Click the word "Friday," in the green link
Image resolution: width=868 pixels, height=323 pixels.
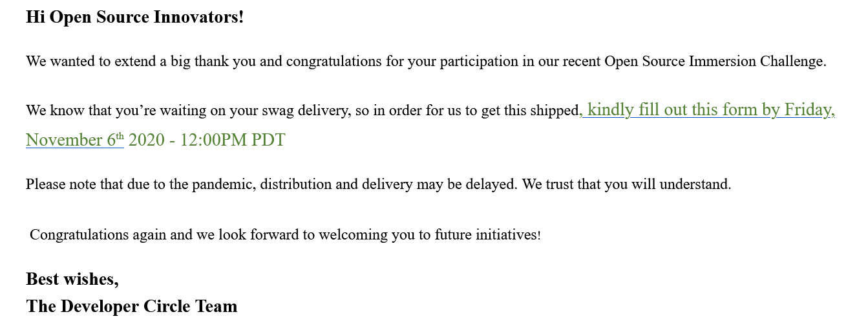pos(809,110)
